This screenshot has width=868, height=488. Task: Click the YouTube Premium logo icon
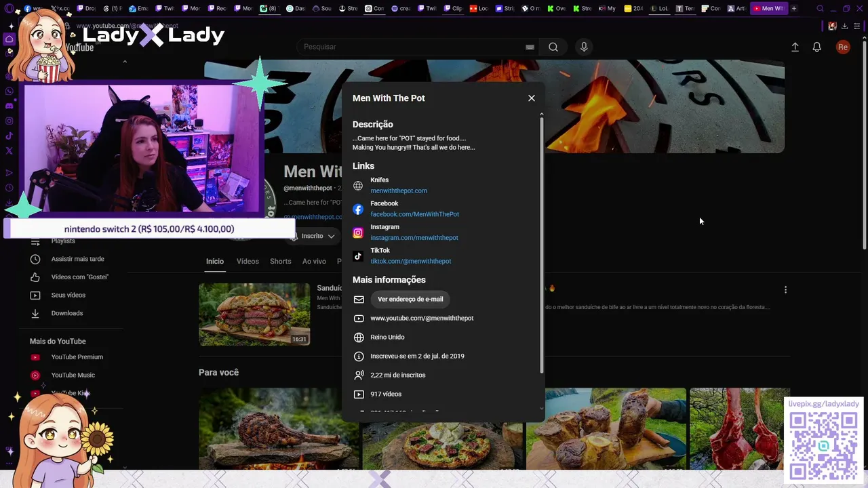click(35, 357)
